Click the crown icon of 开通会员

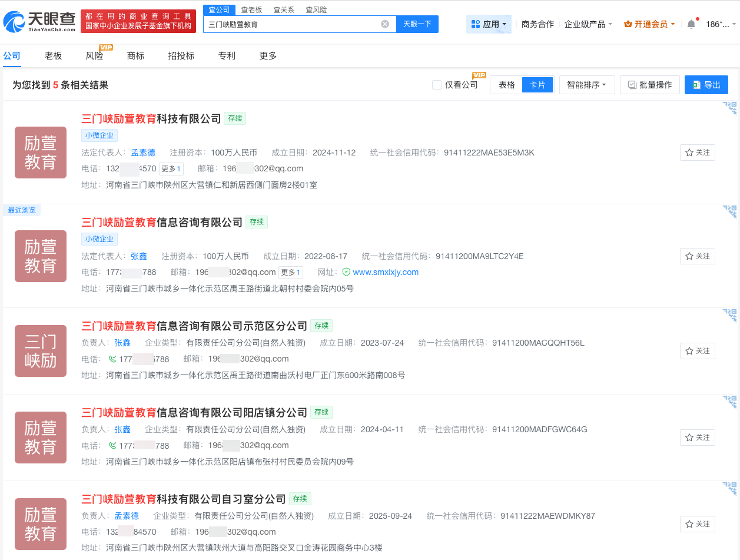tap(628, 24)
